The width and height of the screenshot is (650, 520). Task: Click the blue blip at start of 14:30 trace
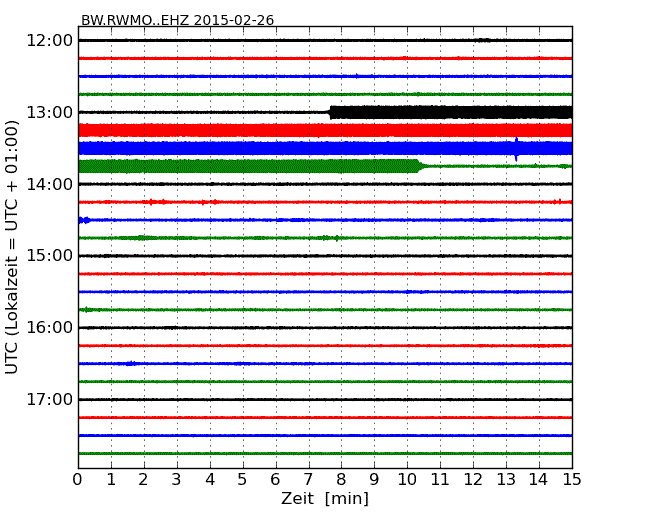coord(85,220)
